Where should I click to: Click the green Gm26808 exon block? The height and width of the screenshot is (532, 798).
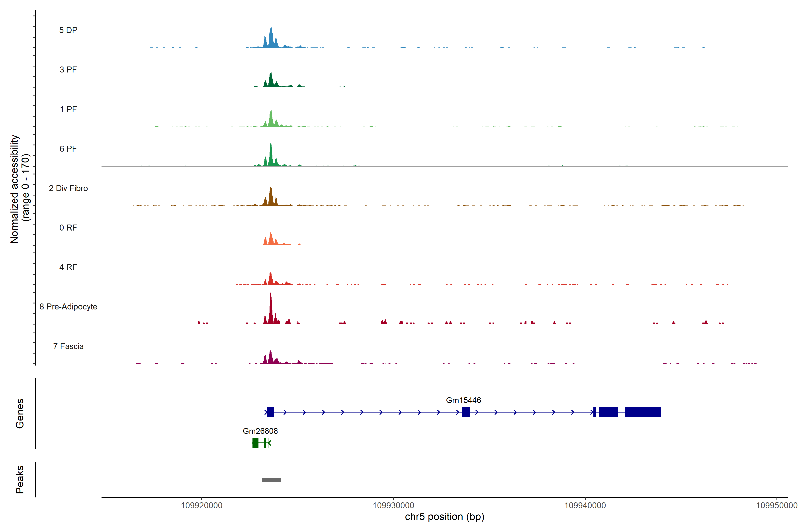coord(256,443)
